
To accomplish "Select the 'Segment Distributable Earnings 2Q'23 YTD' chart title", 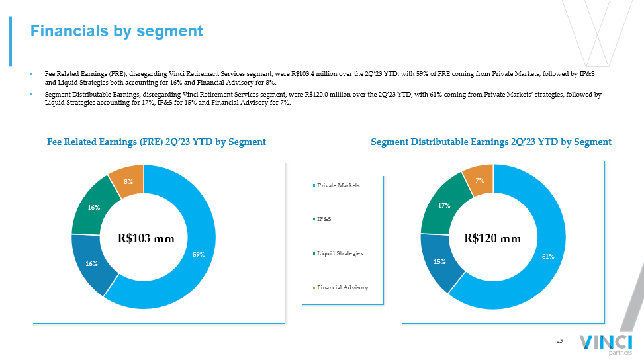I will 490,142.
